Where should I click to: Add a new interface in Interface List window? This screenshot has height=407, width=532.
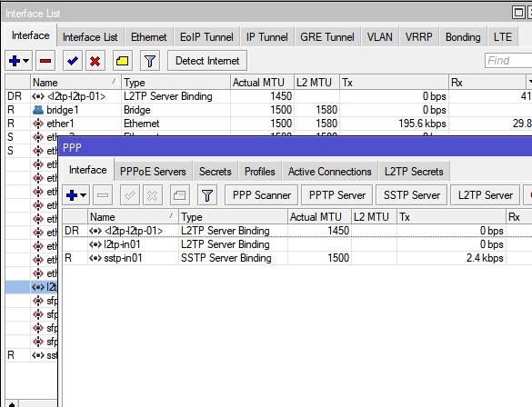18,61
